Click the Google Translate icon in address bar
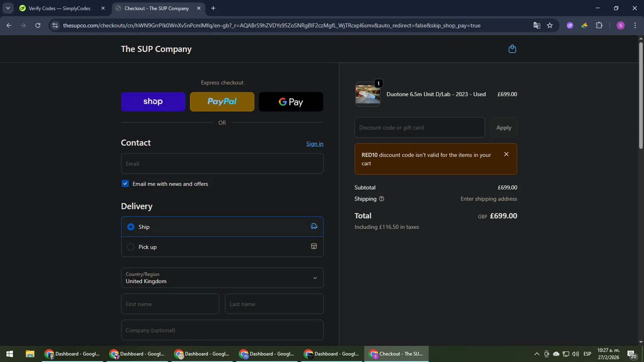Image resolution: width=644 pixels, height=362 pixels. pos(537,25)
